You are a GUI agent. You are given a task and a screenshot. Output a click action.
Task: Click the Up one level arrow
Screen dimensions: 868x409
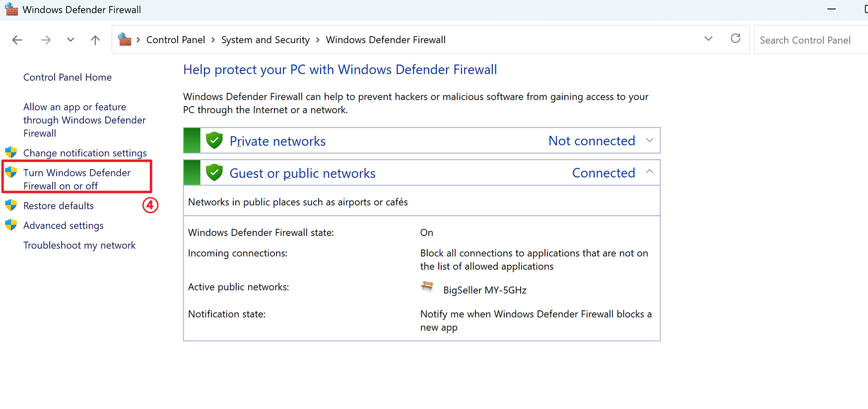(x=95, y=40)
